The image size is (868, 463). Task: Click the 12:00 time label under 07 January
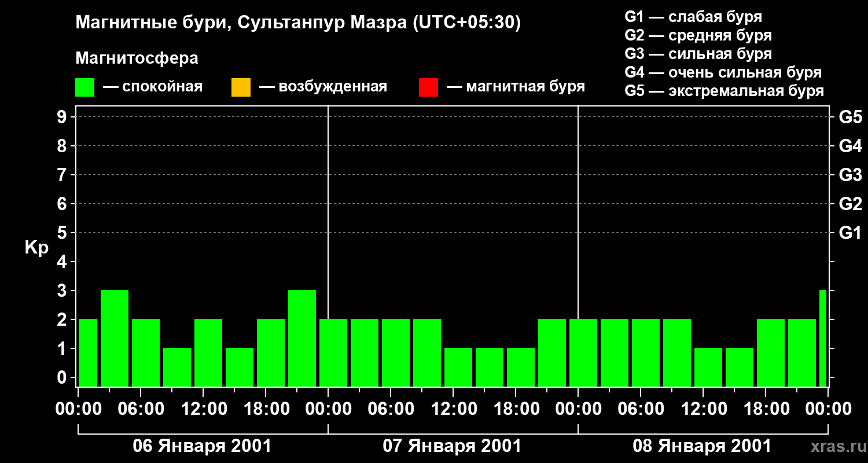pos(453,409)
